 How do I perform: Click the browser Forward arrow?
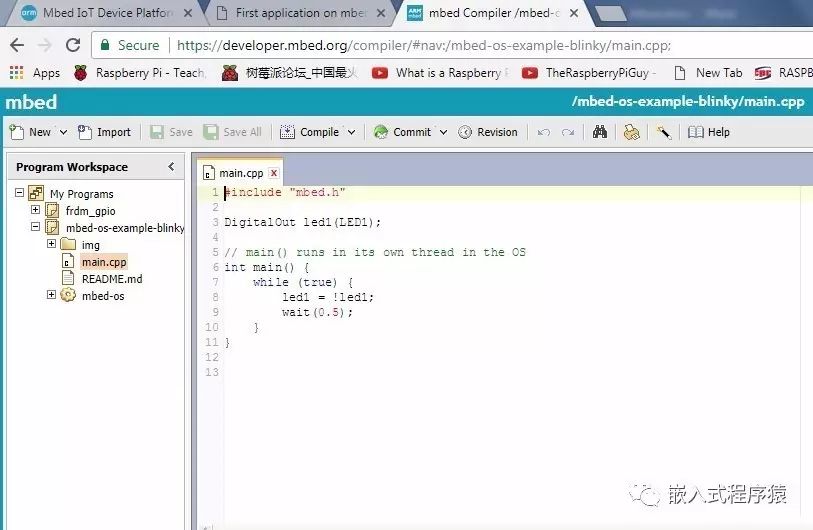coord(45,45)
